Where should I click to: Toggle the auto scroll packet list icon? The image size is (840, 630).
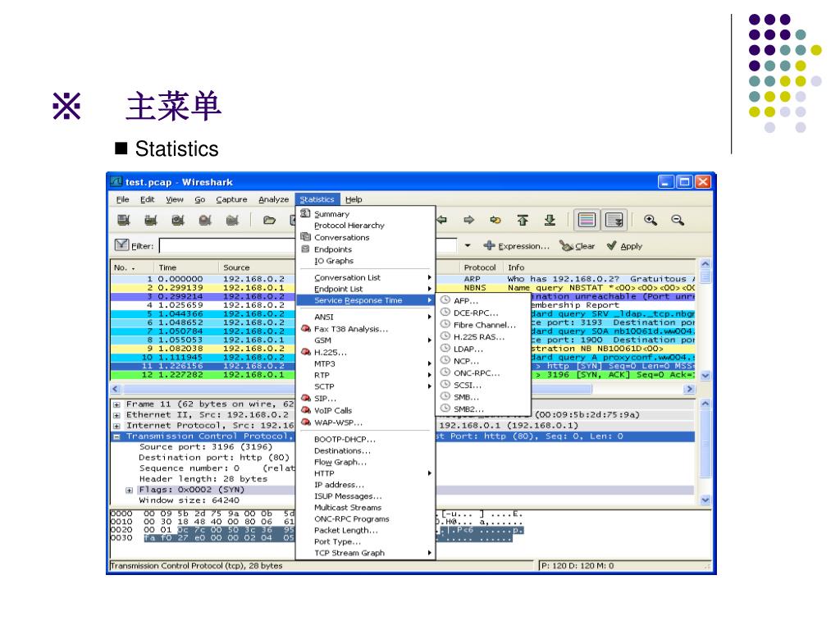pyautogui.click(x=614, y=220)
